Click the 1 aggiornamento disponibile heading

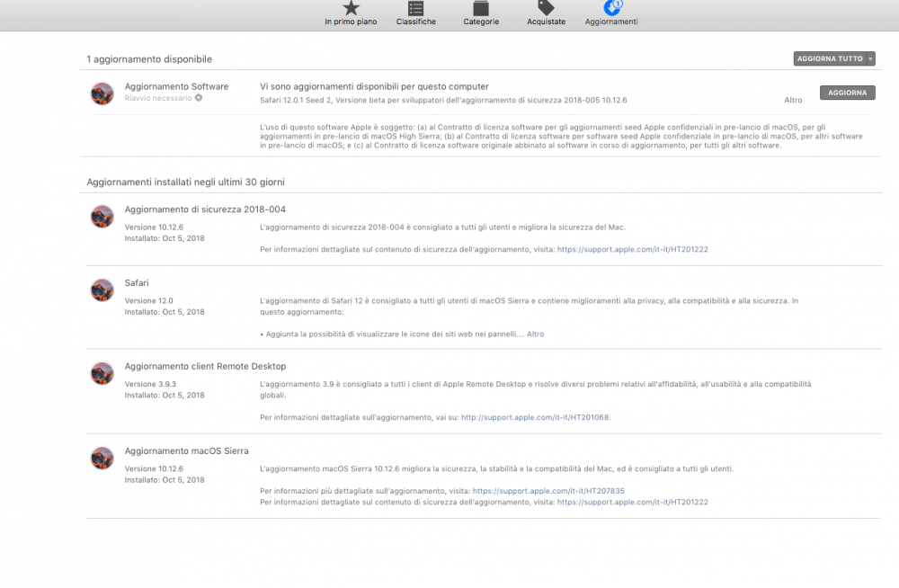pyautogui.click(x=149, y=59)
